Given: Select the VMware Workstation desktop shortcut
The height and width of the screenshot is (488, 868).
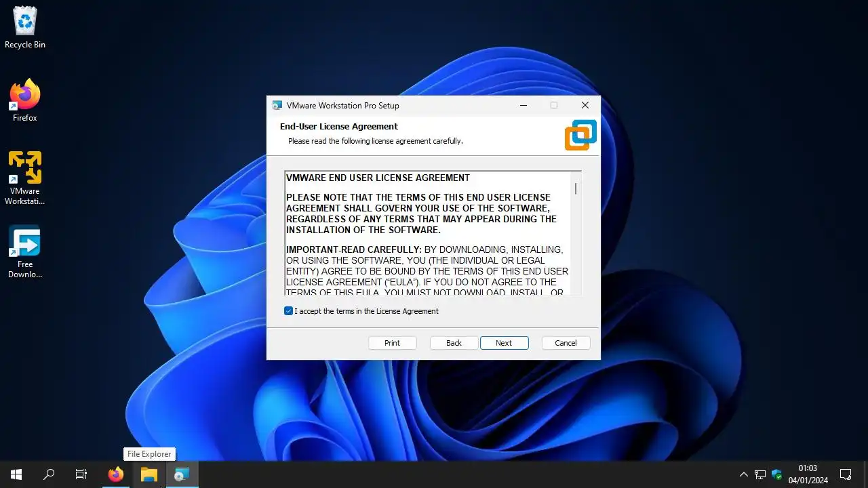Looking at the screenshot, I should coord(25,178).
